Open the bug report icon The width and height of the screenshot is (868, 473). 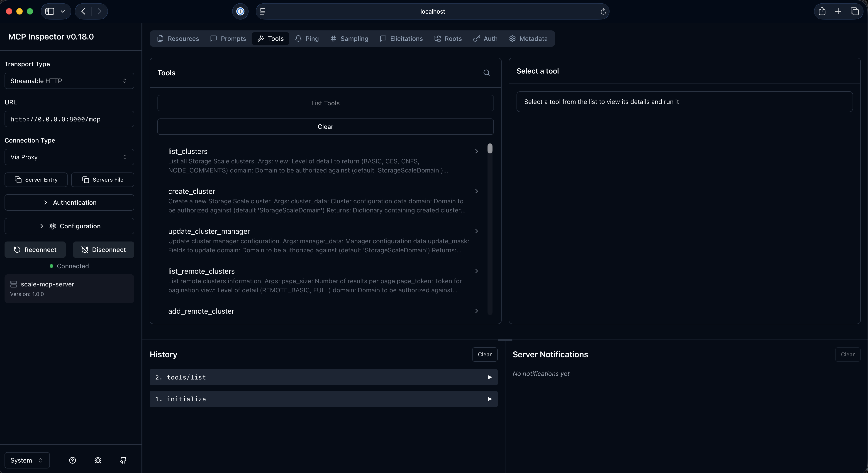click(98, 460)
